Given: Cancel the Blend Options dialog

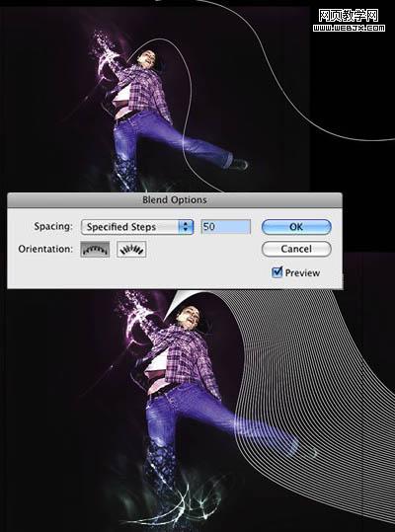Looking at the screenshot, I should click(x=296, y=249).
